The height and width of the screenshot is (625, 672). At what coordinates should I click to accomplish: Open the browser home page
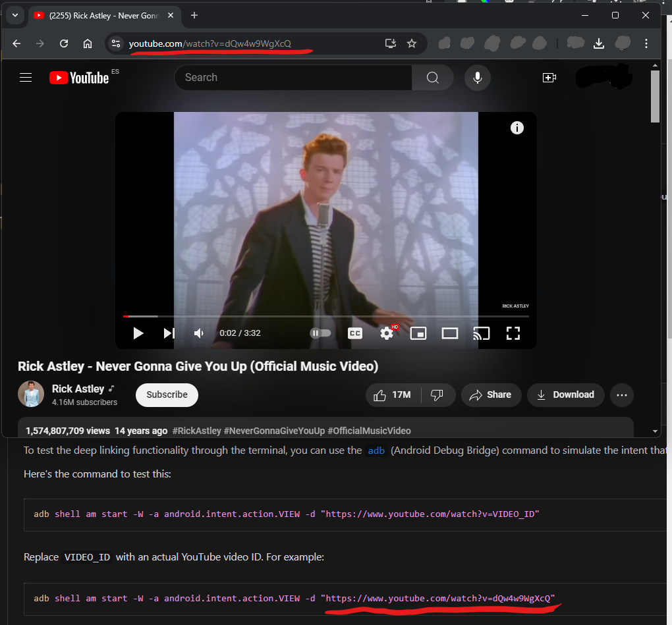(x=88, y=43)
